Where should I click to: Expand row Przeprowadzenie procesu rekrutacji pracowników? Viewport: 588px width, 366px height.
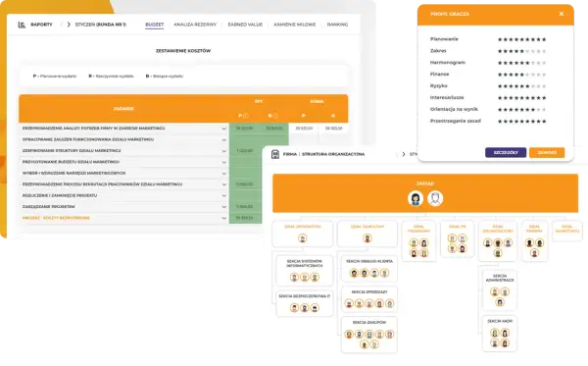(x=223, y=184)
